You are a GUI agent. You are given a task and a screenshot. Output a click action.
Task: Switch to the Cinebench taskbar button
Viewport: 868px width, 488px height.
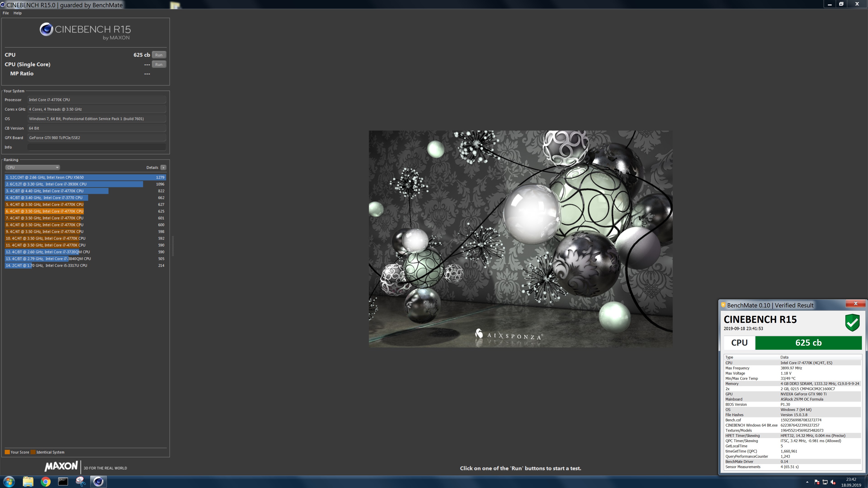pyautogui.click(x=98, y=482)
